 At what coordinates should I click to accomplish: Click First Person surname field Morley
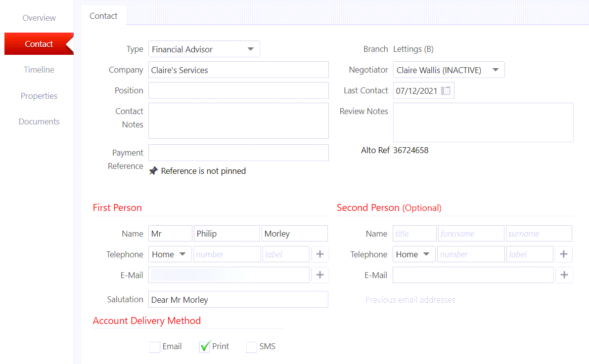[x=295, y=234]
